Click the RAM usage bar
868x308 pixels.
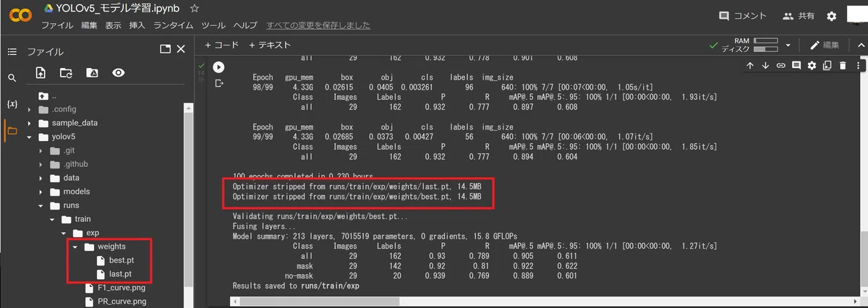pos(765,41)
